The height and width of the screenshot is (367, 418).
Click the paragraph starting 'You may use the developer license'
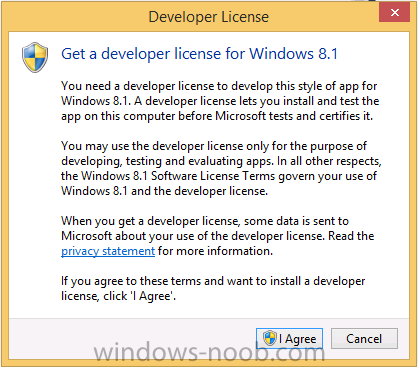(x=221, y=168)
